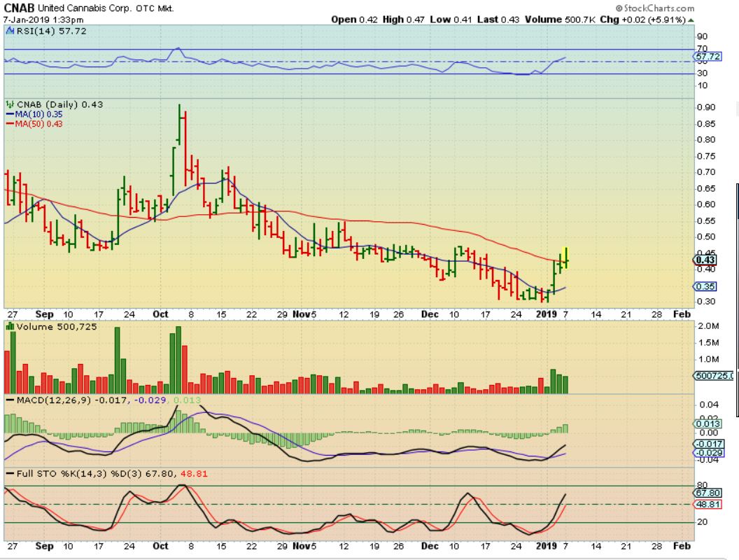Click the RSI(14) 57.72 panel label
Image resolution: width=739 pixels, height=560 pixels.
click(x=51, y=31)
